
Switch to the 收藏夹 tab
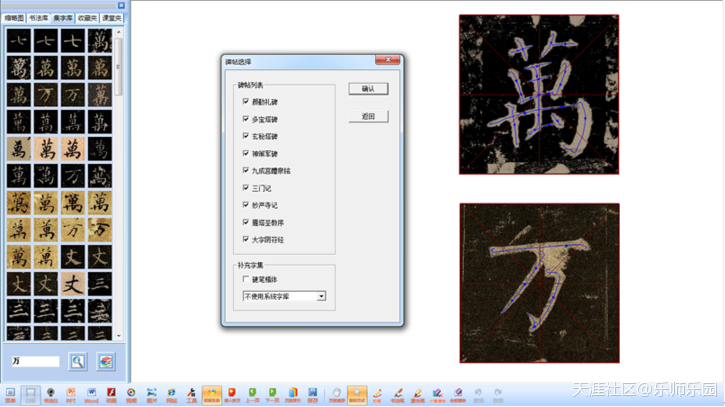[88, 18]
